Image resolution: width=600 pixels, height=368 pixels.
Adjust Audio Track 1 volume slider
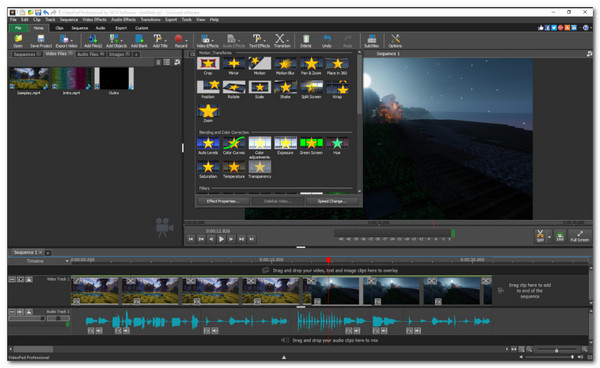(x=27, y=318)
